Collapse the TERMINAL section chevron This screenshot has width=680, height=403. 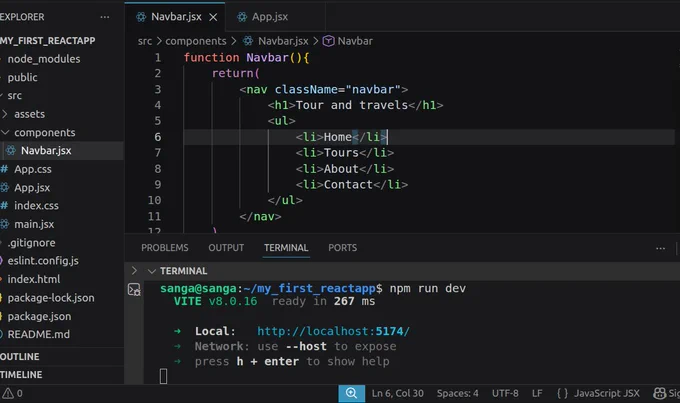(151, 271)
